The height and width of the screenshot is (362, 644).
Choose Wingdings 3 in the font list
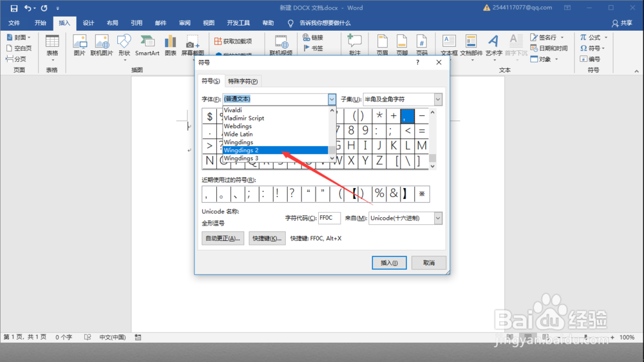point(275,158)
